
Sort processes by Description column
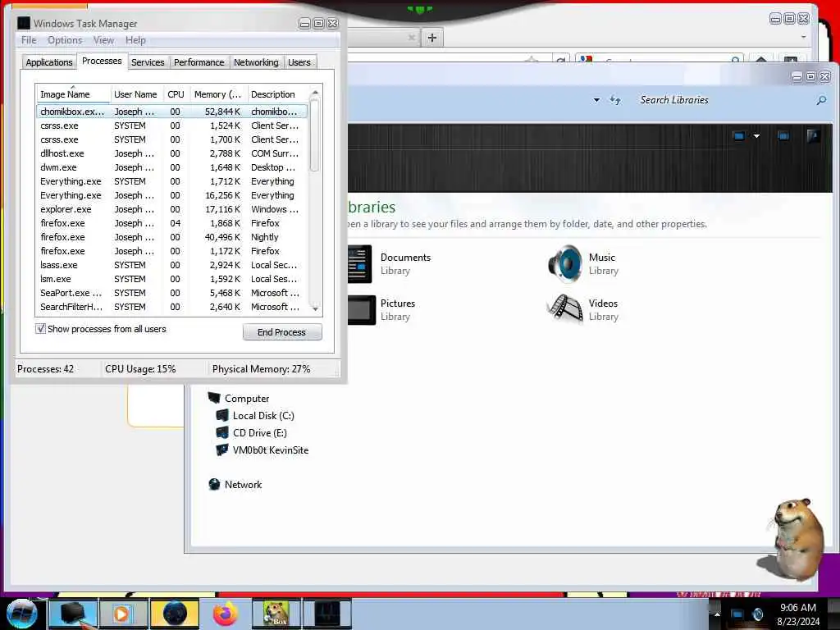point(277,94)
